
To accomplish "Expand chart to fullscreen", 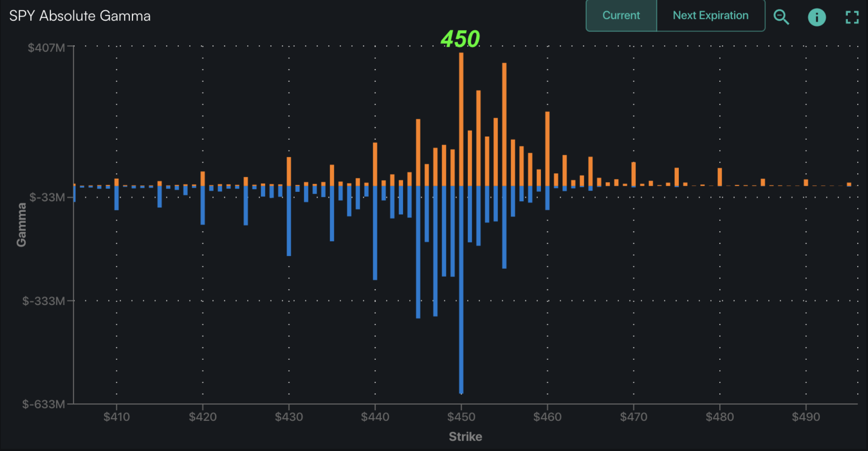I will click(x=852, y=17).
